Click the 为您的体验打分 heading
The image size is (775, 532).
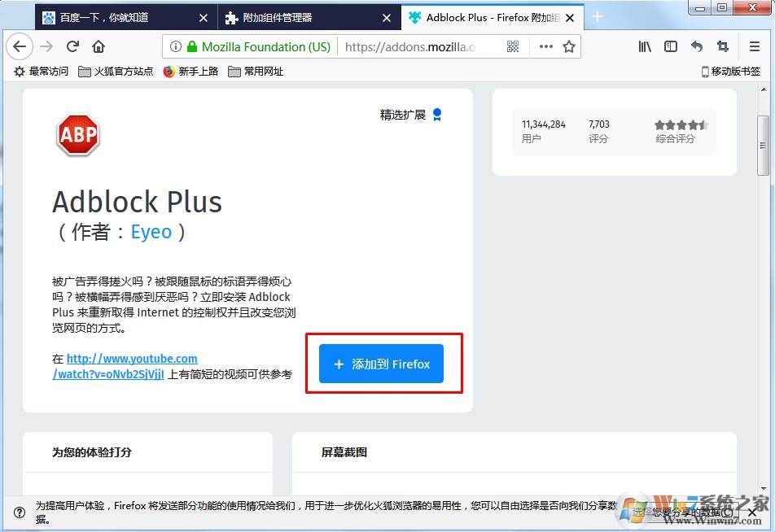(x=92, y=452)
